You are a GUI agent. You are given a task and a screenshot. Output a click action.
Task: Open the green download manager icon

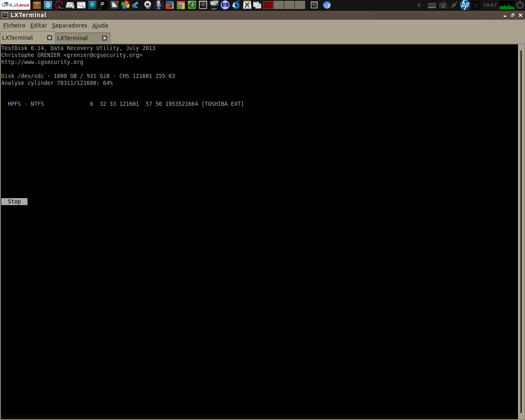point(192,5)
